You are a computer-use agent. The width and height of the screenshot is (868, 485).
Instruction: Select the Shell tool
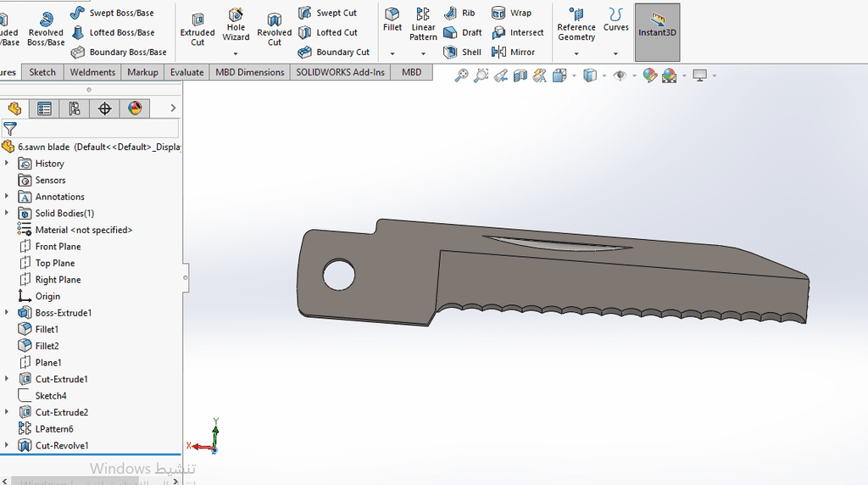462,52
